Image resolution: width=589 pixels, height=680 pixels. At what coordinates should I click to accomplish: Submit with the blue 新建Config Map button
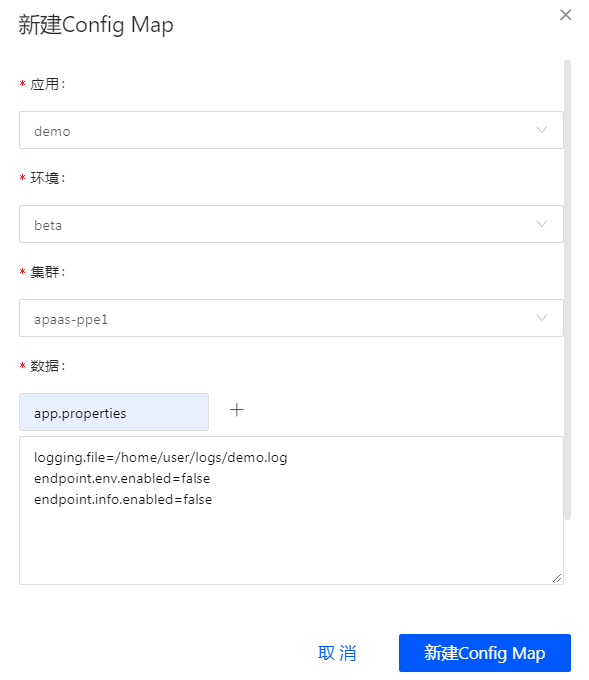(x=484, y=653)
